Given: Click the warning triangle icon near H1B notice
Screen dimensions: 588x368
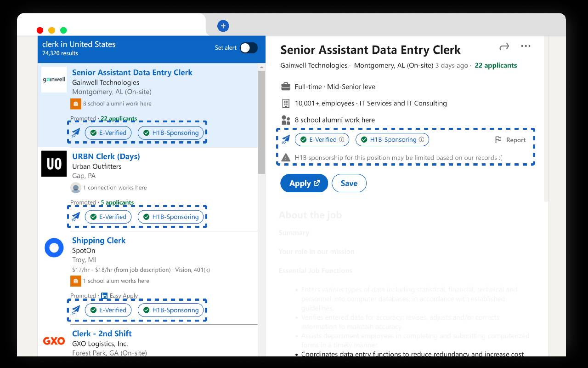Looking at the screenshot, I should [286, 158].
